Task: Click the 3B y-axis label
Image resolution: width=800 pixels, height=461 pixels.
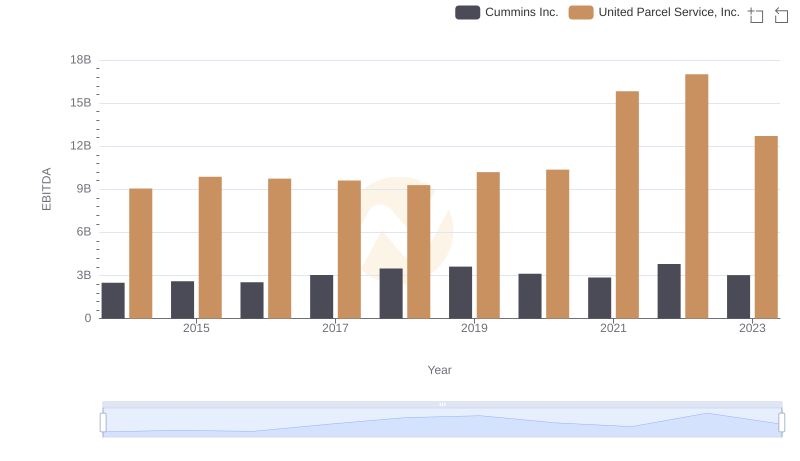Action: [x=84, y=275]
